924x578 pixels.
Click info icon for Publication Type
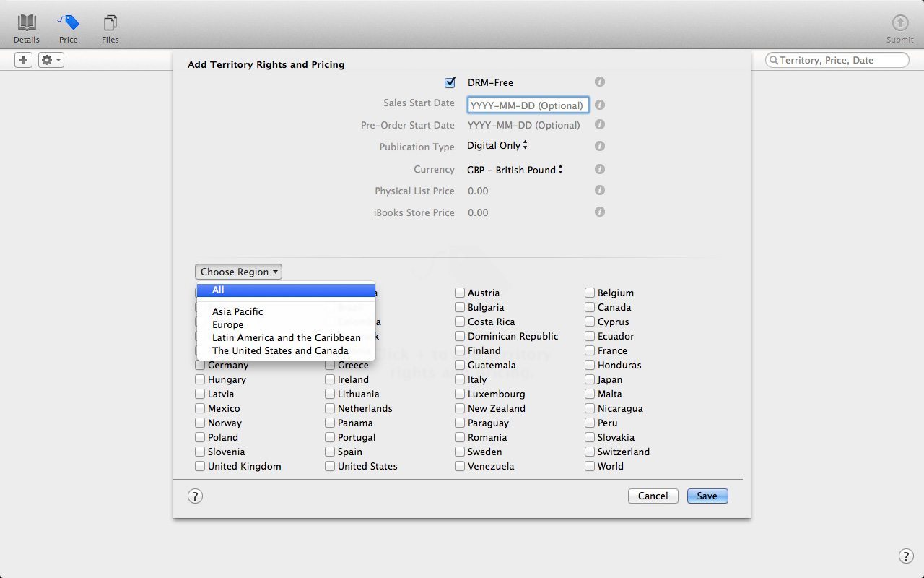click(x=599, y=146)
